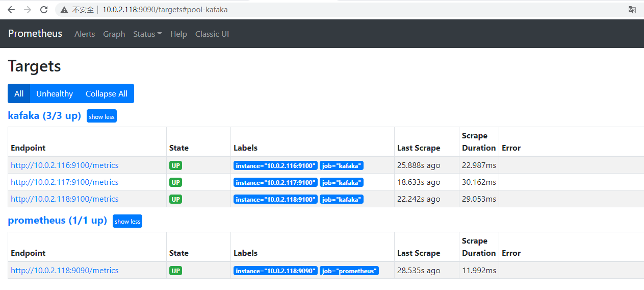Click job="kafka" label in 10.0.2.118:9100 row

pyautogui.click(x=342, y=199)
